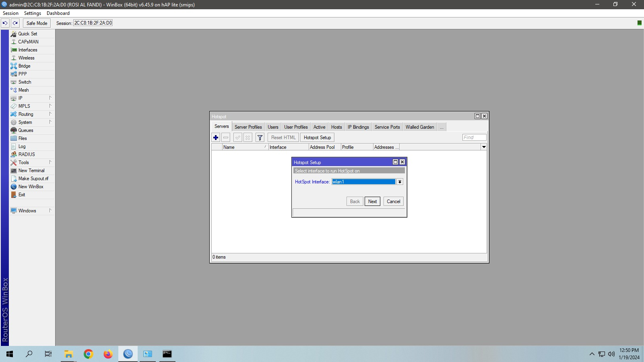
Task: Click the remove (minus) icon in Hotspot
Action: pyautogui.click(x=226, y=138)
